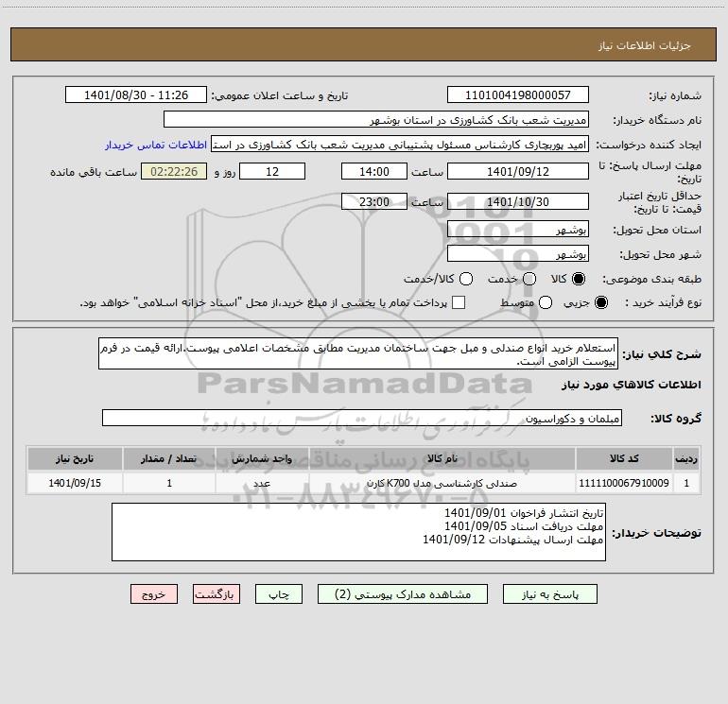The width and height of the screenshot is (728, 704).
Task: Click the buyer organization name field
Action: coord(376,120)
